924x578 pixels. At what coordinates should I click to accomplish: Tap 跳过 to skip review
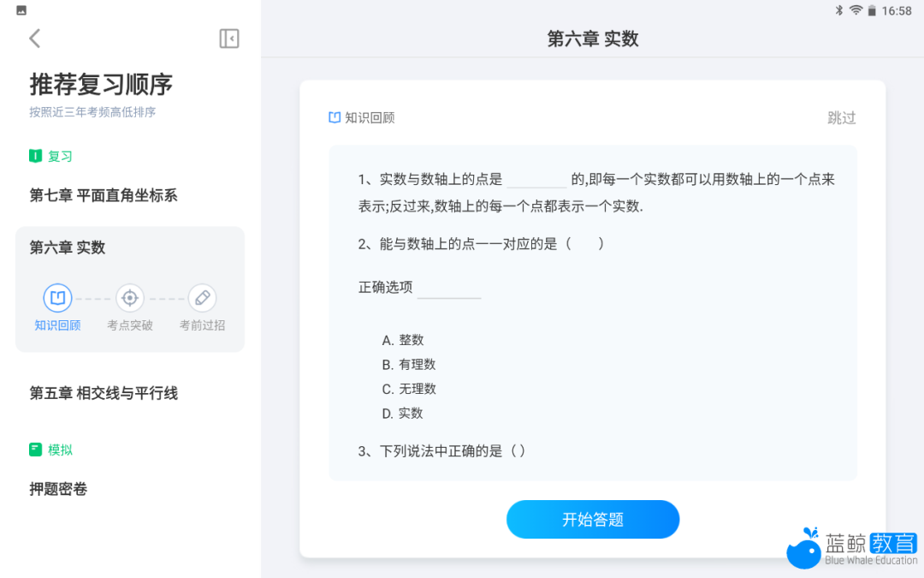[x=841, y=118]
